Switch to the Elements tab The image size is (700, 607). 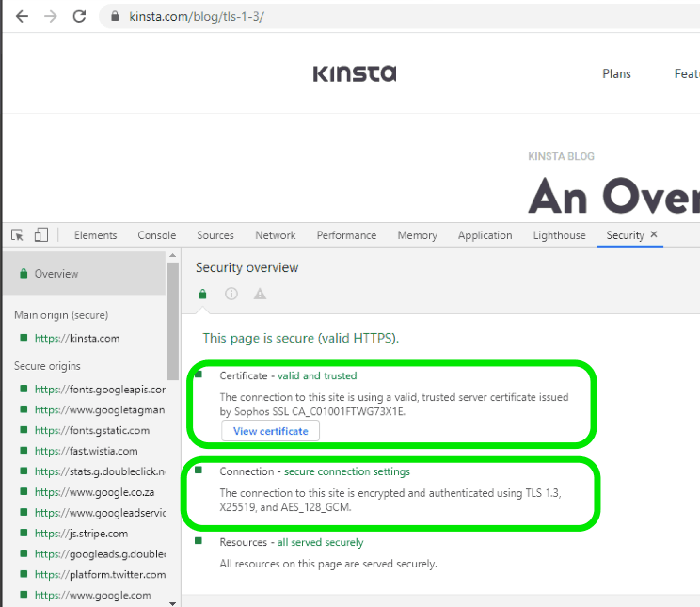(96, 235)
